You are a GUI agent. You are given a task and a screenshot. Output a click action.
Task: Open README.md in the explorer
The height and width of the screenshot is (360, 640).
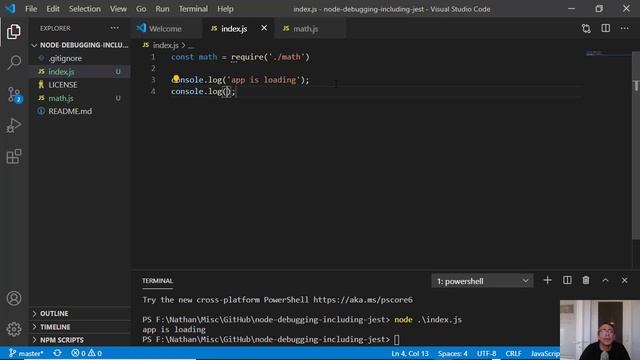click(80, 111)
